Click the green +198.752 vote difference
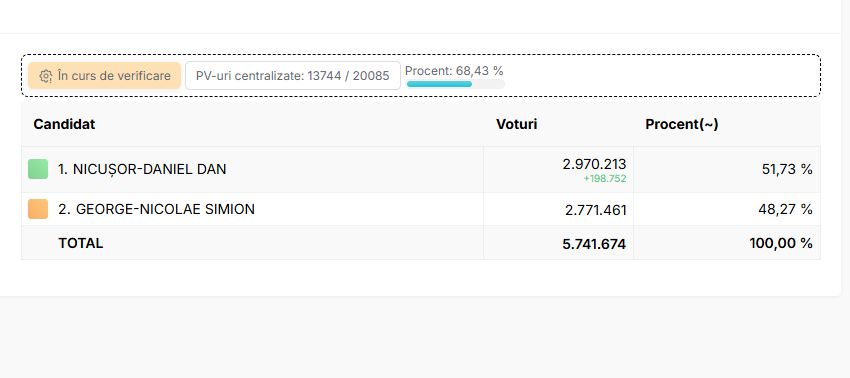 click(605, 178)
